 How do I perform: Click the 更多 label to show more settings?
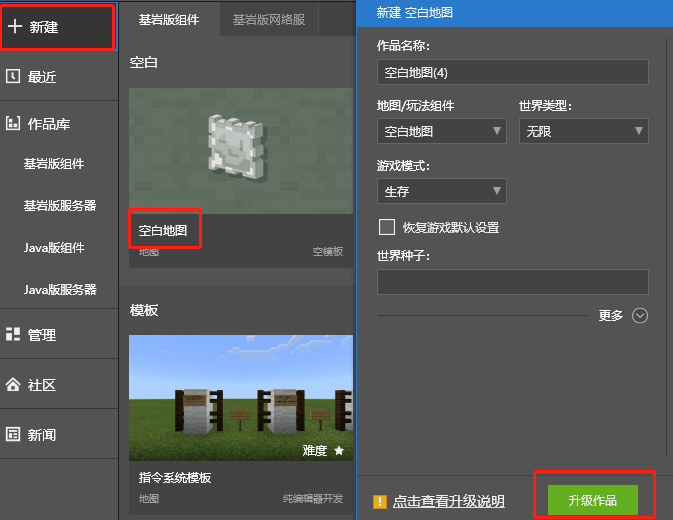click(x=610, y=316)
